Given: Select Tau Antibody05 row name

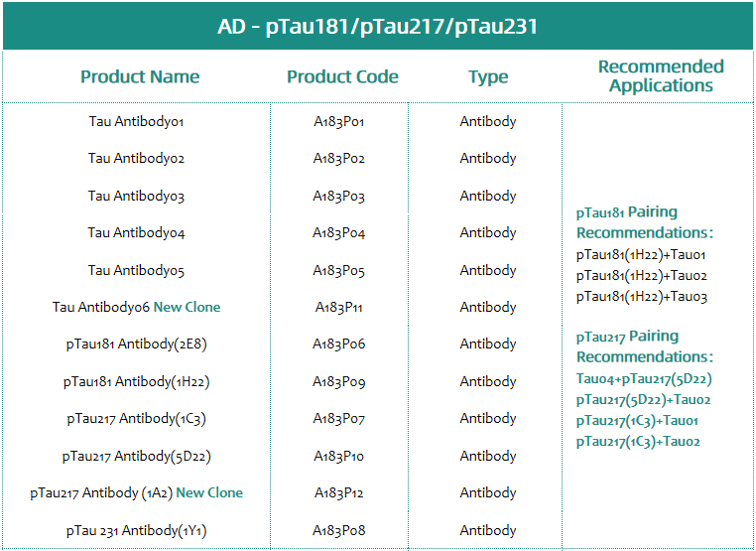Looking at the screenshot, I should pos(136,270).
